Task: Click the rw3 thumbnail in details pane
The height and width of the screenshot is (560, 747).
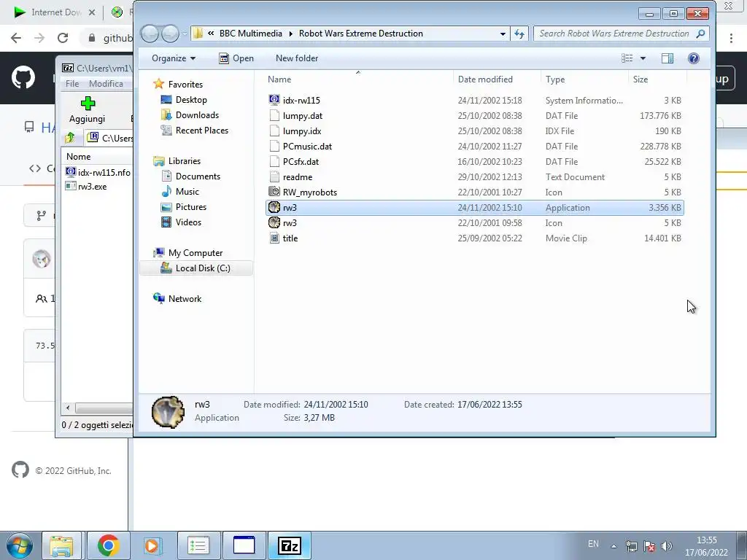Action: tap(169, 411)
